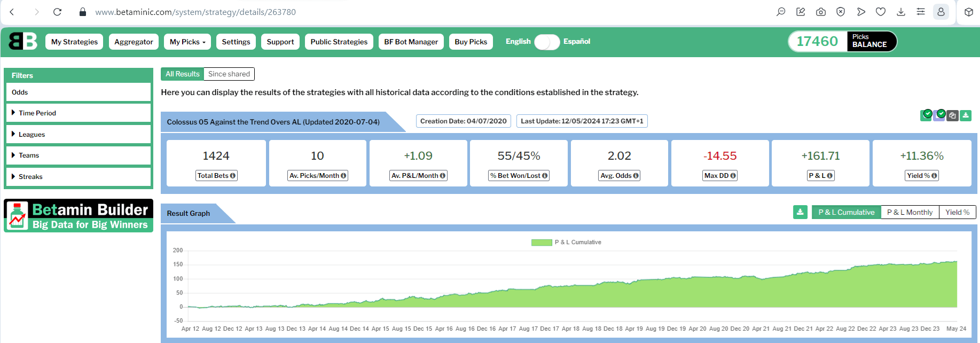Click the Betaminic BB logo
980x343 pixels.
[23, 41]
